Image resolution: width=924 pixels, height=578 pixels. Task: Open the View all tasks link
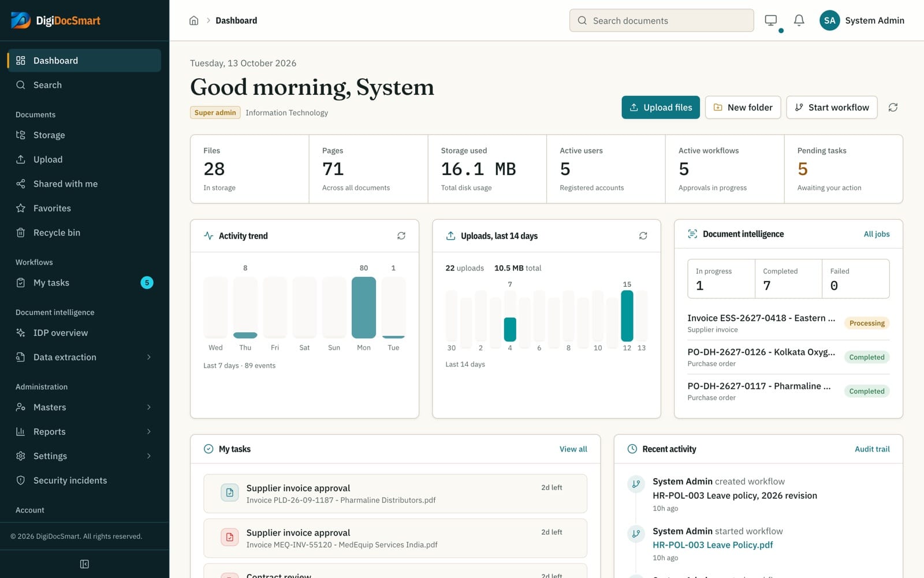pyautogui.click(x=573, y=449)
